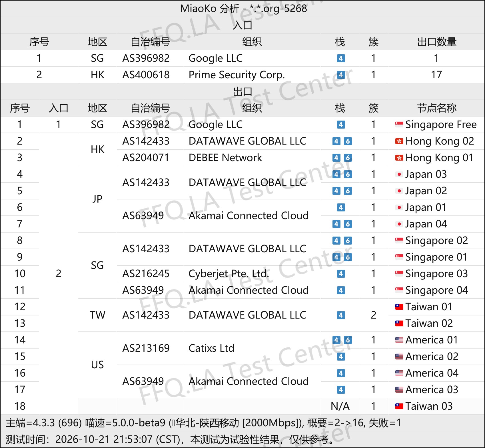Click the Cyberjet Pte. Ltd. cell

tap(229, 274)
